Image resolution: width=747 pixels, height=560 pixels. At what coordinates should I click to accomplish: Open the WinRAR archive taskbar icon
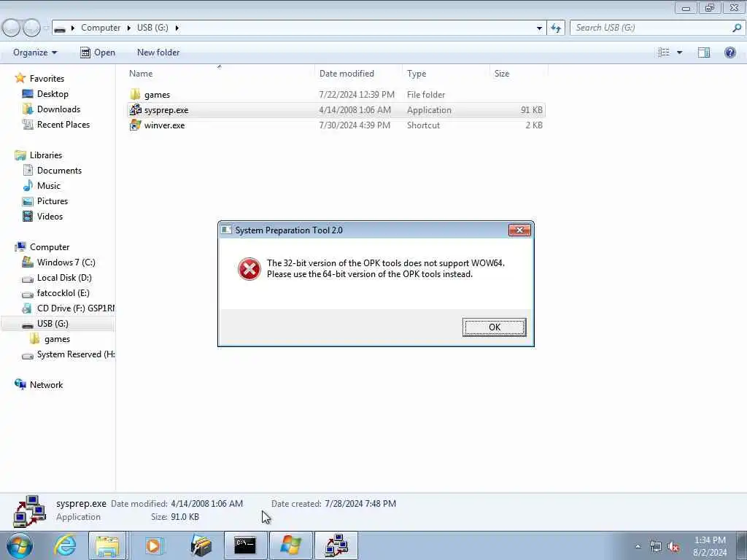coord(201,545)
